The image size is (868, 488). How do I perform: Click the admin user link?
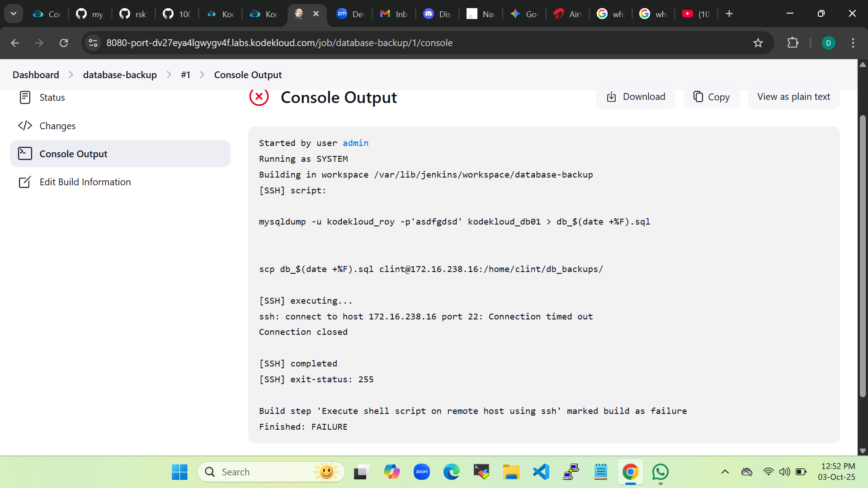coord(355,143)
